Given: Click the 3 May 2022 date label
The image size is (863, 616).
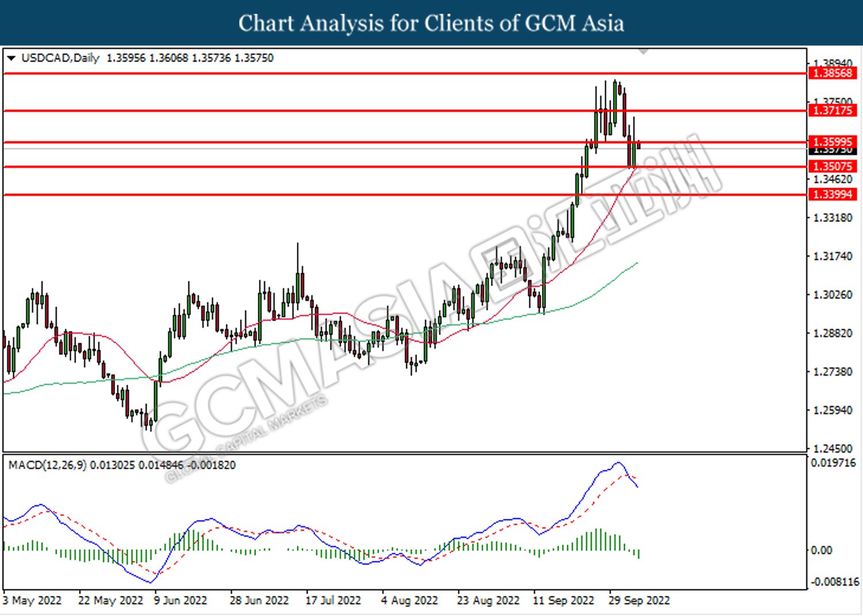Looking at the screenshot, I should click(x=32, y=600).
